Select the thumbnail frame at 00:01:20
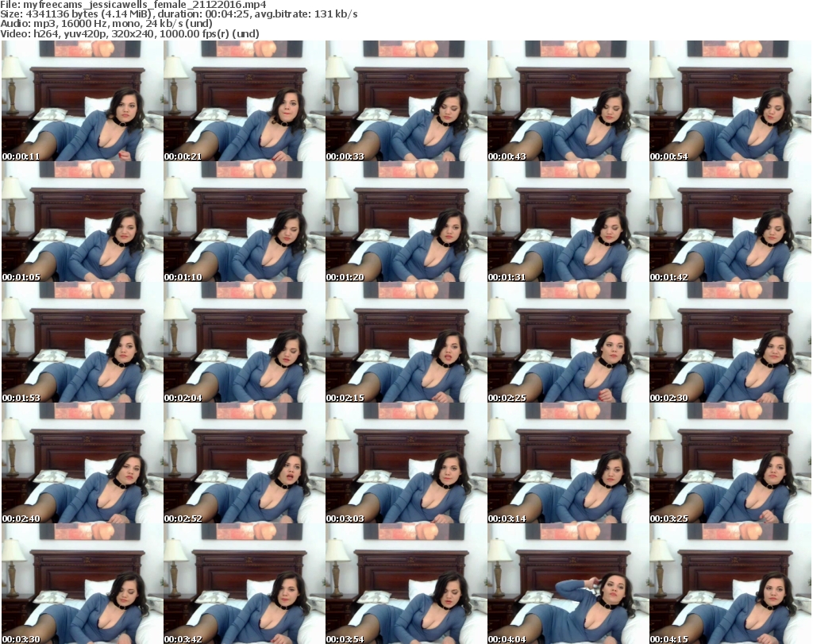The height and width of the screenshot is (644, 813). point(406,222)
